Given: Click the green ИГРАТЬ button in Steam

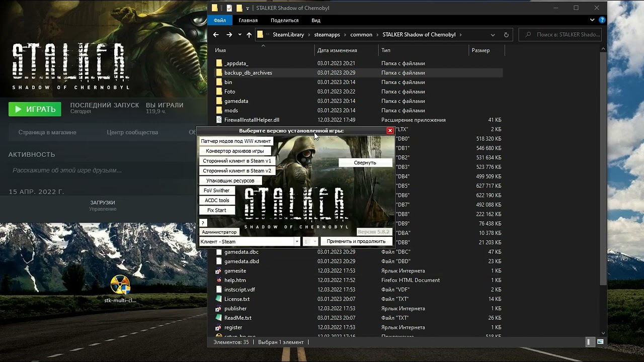Looking at the screenshot, I should pos(35,109).
